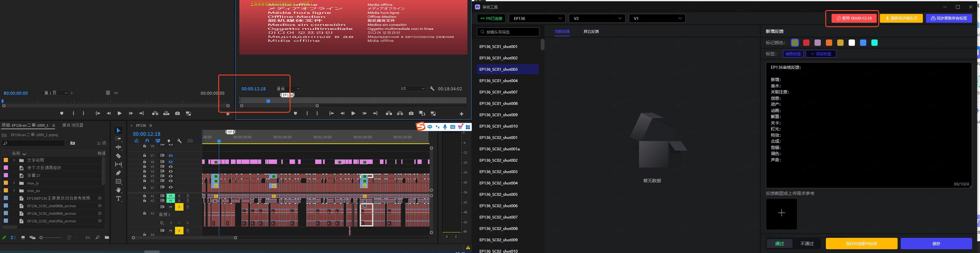Play the program monitor video
980x253 pixels.
(353, 113)
